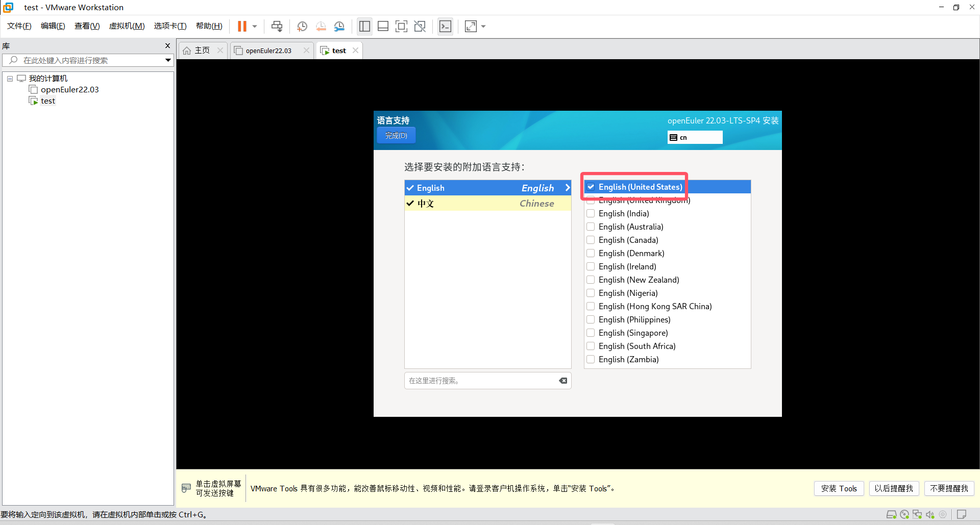Click the hard disk status icon
Screen dimensions: 980x525
tap(891, 514)
